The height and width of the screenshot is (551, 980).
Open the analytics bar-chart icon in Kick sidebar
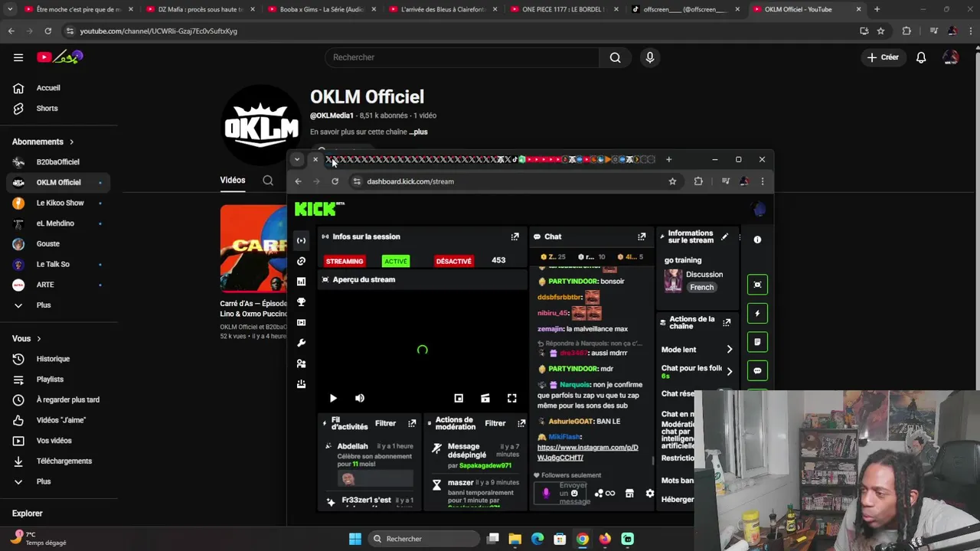coord(301,282)
